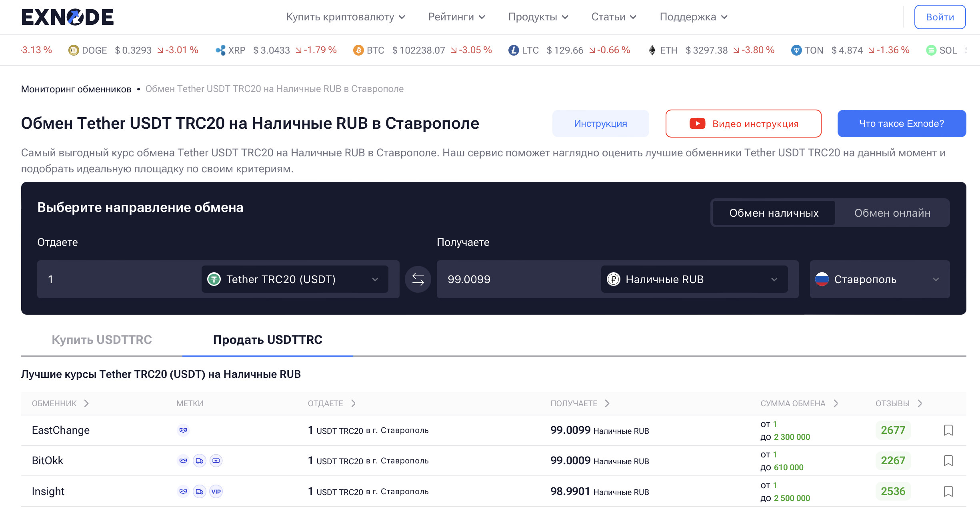Click the delivery truck badge on BitOkk
The width and height of the screenshot is (980, 511).
pos(200,461)
